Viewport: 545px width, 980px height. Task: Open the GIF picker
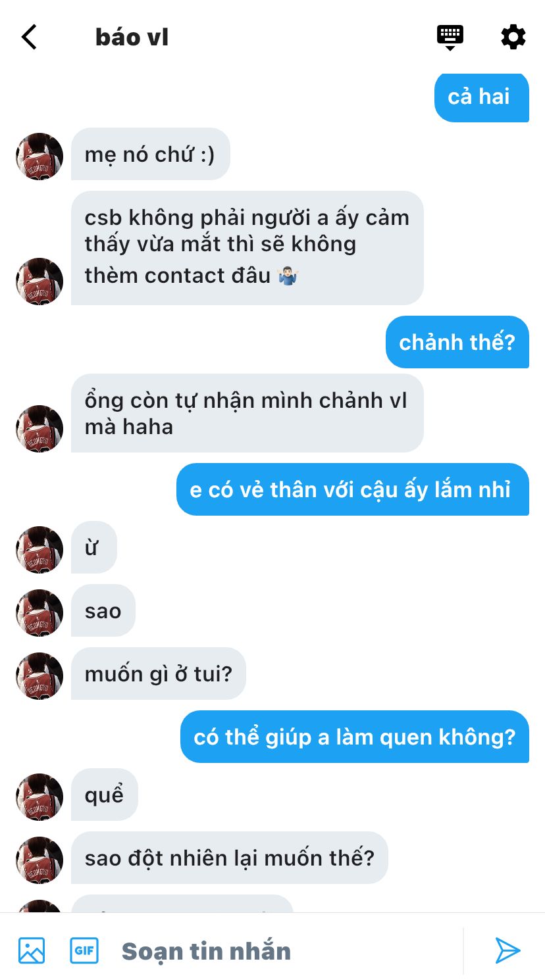click(x=84, y=950)
